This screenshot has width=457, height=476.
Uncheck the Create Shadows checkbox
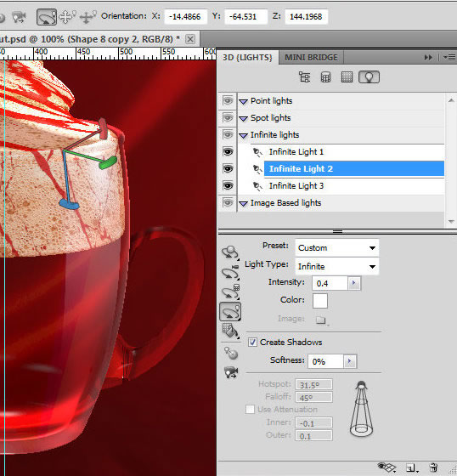(x=252, y=342)
